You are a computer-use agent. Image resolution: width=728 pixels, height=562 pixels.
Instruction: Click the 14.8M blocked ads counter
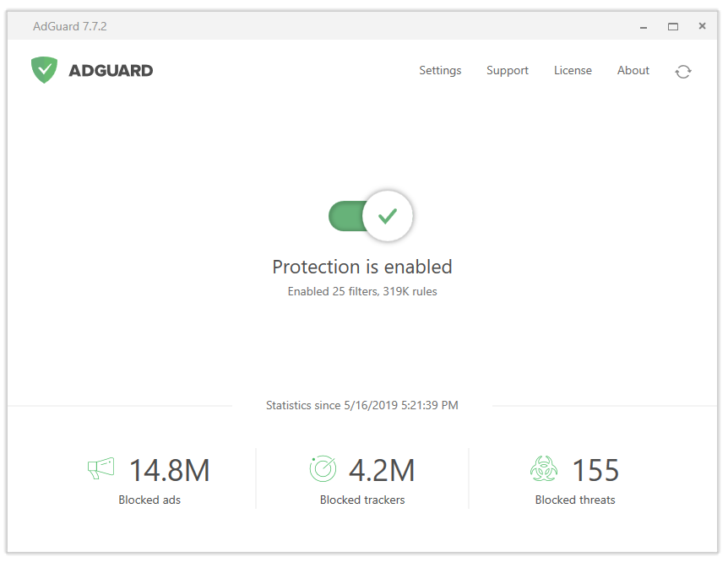point(170,470)
